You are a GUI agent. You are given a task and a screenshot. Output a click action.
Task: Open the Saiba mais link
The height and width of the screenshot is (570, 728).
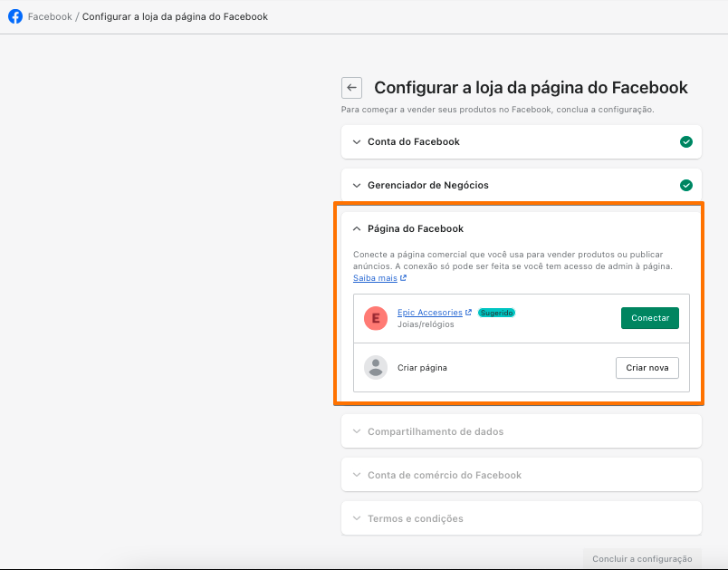[375, 278]
